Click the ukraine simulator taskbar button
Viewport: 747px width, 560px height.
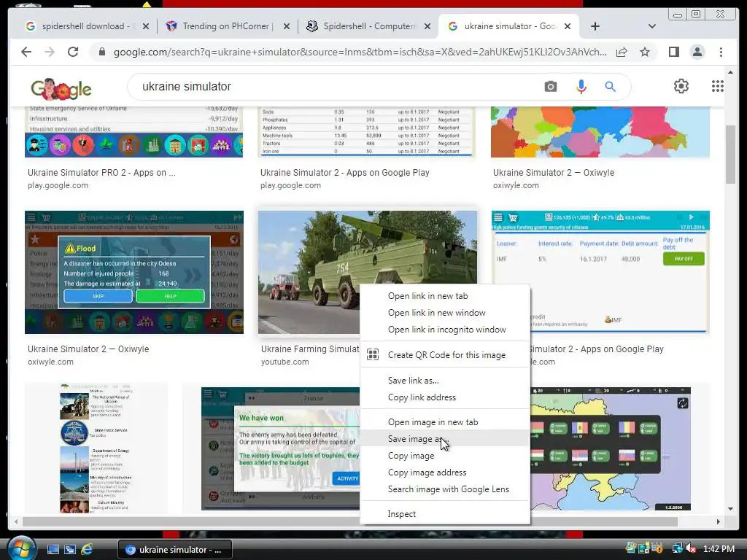click(x=175, y=550)
